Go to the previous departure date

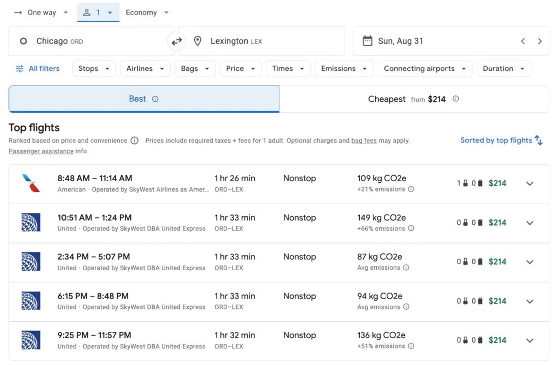523,41
